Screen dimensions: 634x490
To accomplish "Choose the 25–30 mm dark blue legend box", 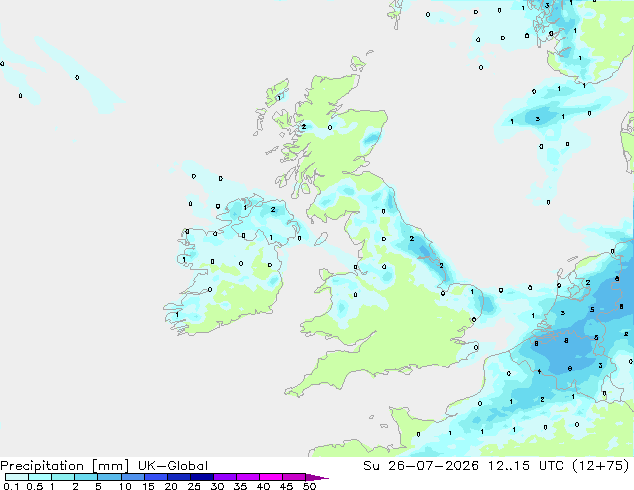I will click(x=202, y=477).
